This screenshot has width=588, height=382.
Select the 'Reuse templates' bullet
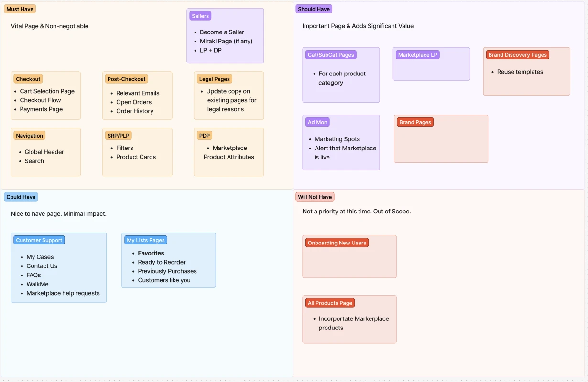[520, 72]
